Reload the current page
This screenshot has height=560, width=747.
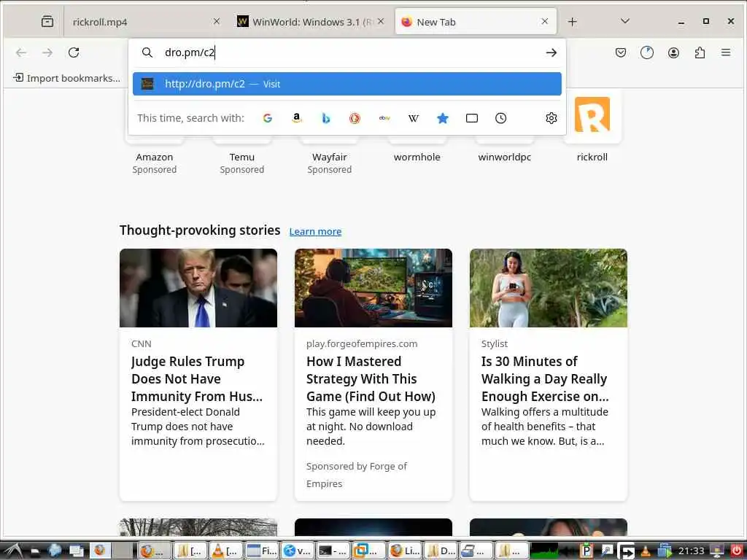[x=74, y=52]
